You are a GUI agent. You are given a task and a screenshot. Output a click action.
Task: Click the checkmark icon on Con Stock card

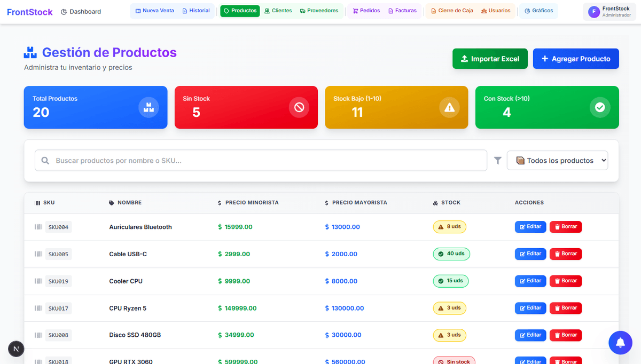click(x=599, y=107)
